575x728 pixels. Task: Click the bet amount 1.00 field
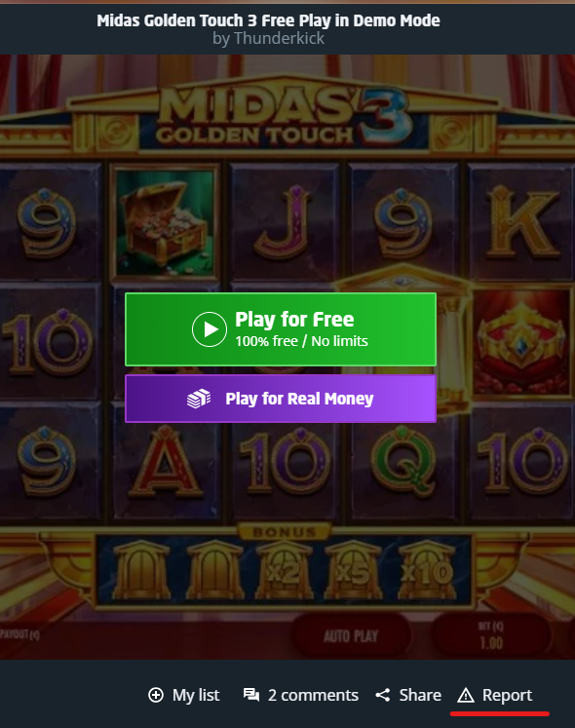491,635
